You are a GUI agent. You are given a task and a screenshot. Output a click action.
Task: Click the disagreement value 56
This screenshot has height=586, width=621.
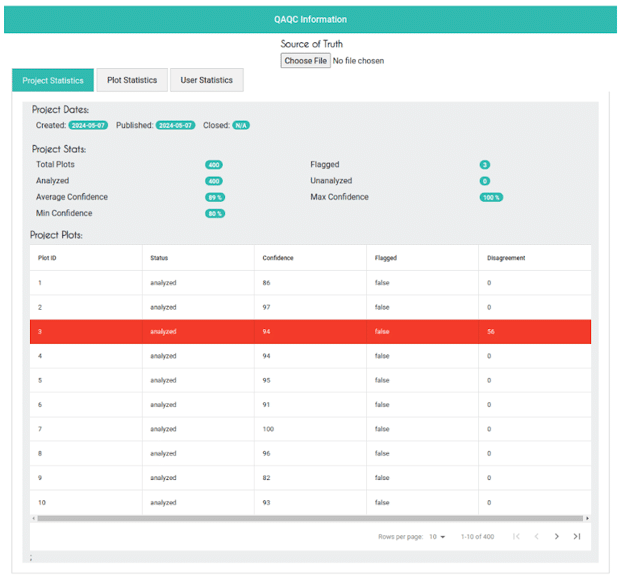tap(491, 331)
